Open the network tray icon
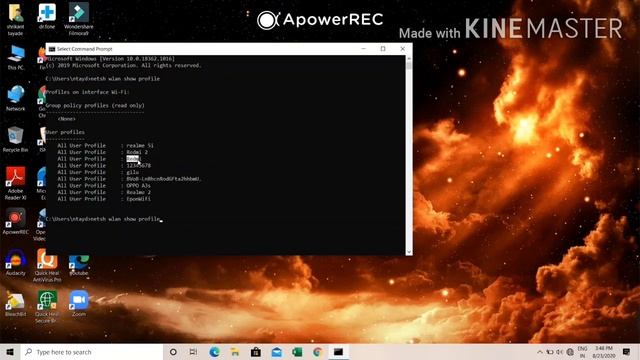 click(x=570, y=352)
